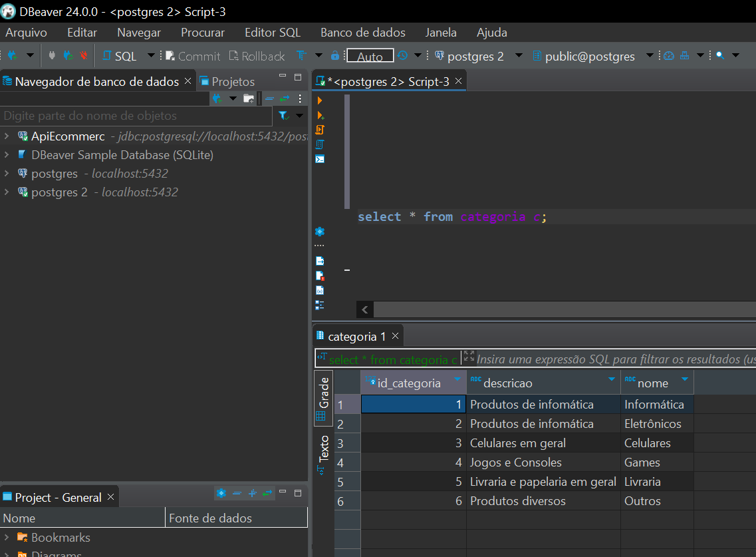Click the Rollback button
756x557 pixels.
pyautogui.click(x=257, y=56)
